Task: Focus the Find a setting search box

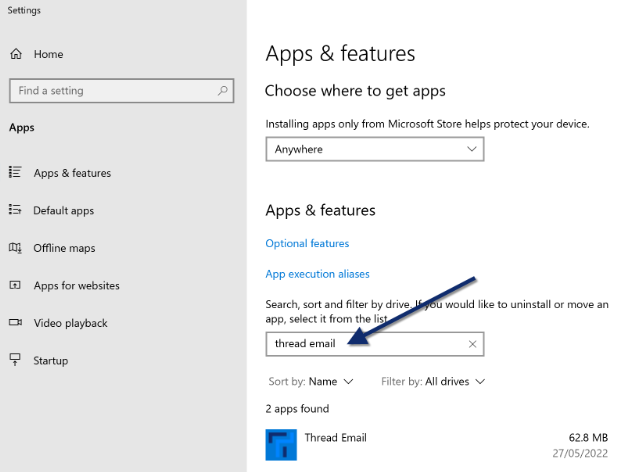Action: 122,91
